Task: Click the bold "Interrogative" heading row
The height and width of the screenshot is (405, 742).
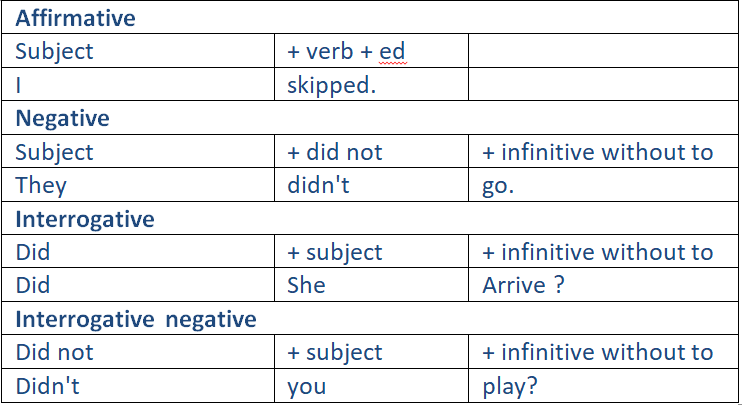Action: coord(85,218)
